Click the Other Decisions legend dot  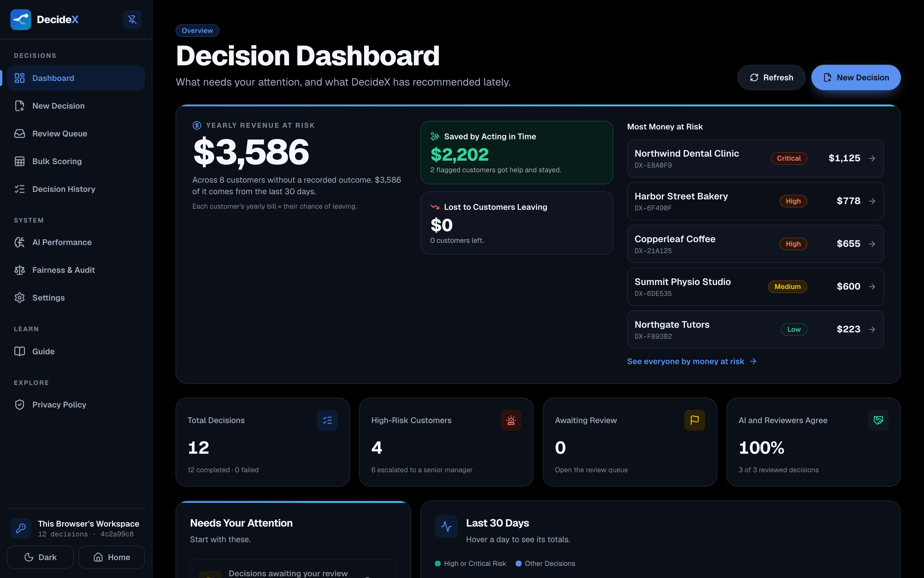[x=519, y=564]
